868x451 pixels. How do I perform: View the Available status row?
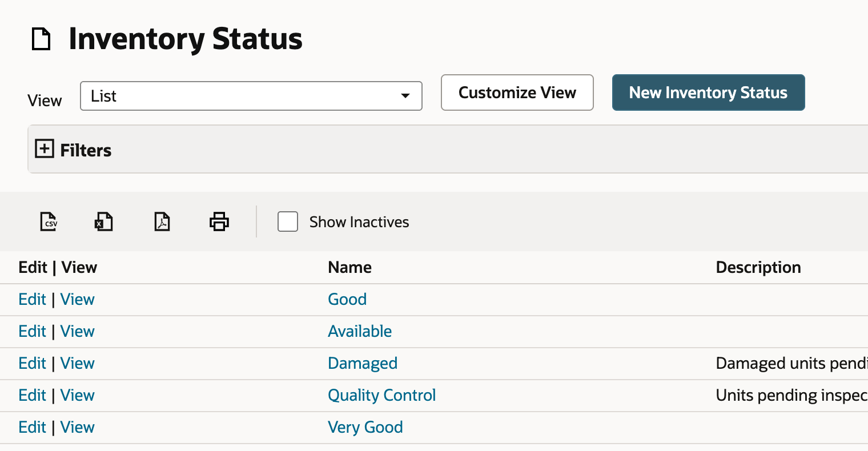point(78,331)
